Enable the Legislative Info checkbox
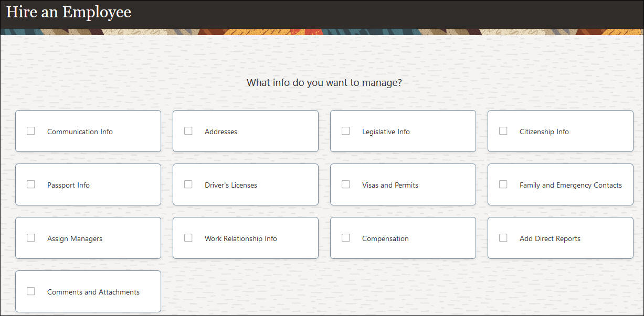This screenshot has width=644, height=316. tap(346, 131)
